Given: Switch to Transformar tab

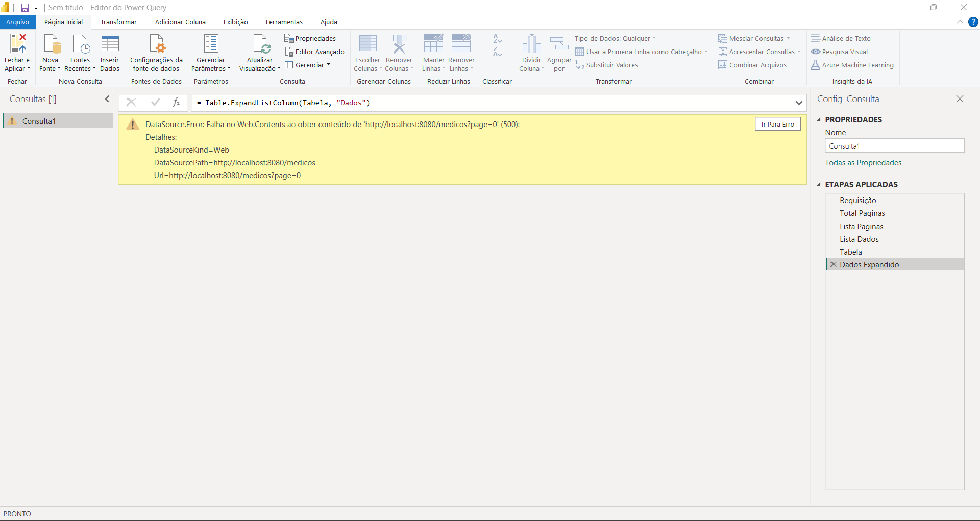Looking at the screenshot, I should 118,22.
